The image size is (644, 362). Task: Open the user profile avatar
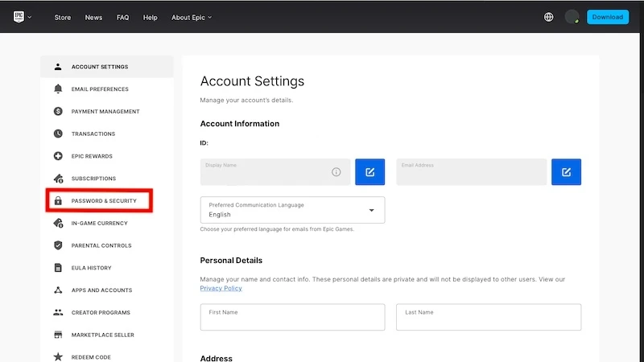point(572,17)
